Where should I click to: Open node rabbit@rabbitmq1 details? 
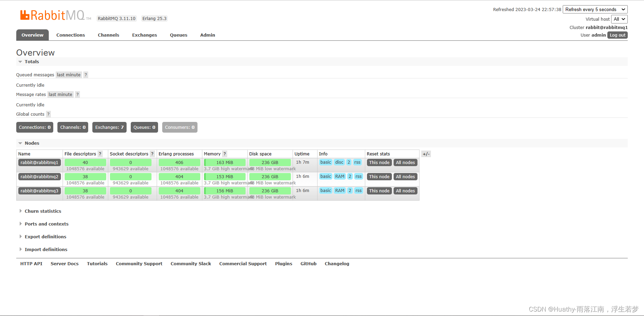39,162
